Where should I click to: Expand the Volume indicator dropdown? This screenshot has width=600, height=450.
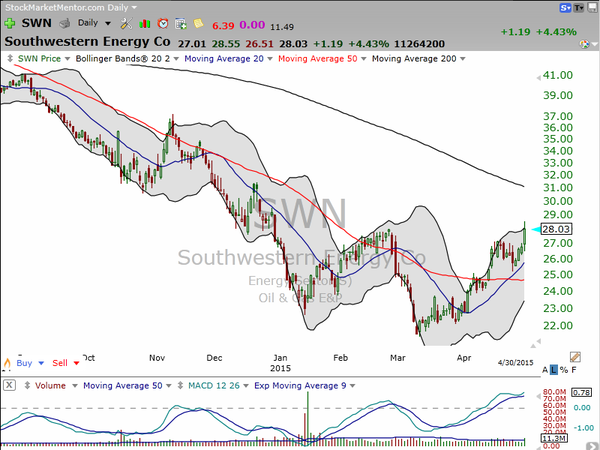point(75,386)
